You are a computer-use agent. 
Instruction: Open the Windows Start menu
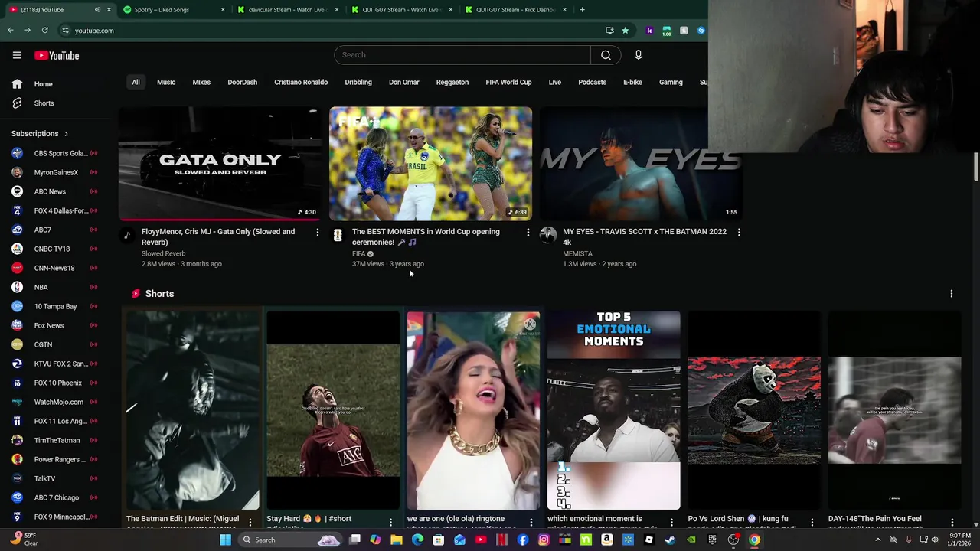225,540
